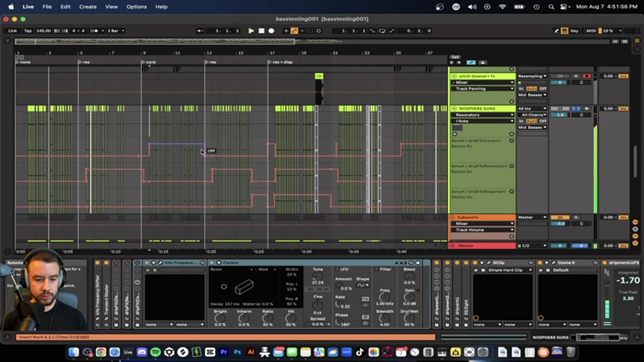The height and width of the screenshot is (362, 644).
Task: Click the Follow playback icon
Action: (201, 31)
